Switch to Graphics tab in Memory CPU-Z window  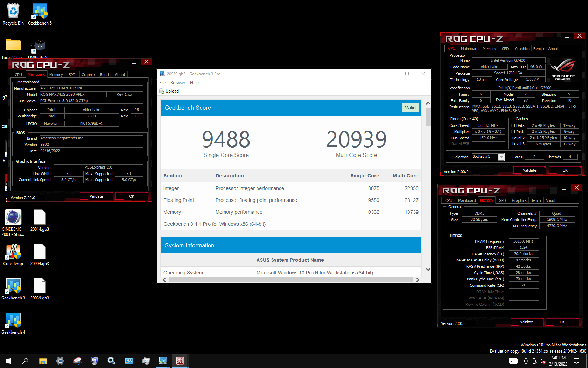pyautogui.click(x=519, y=200)
